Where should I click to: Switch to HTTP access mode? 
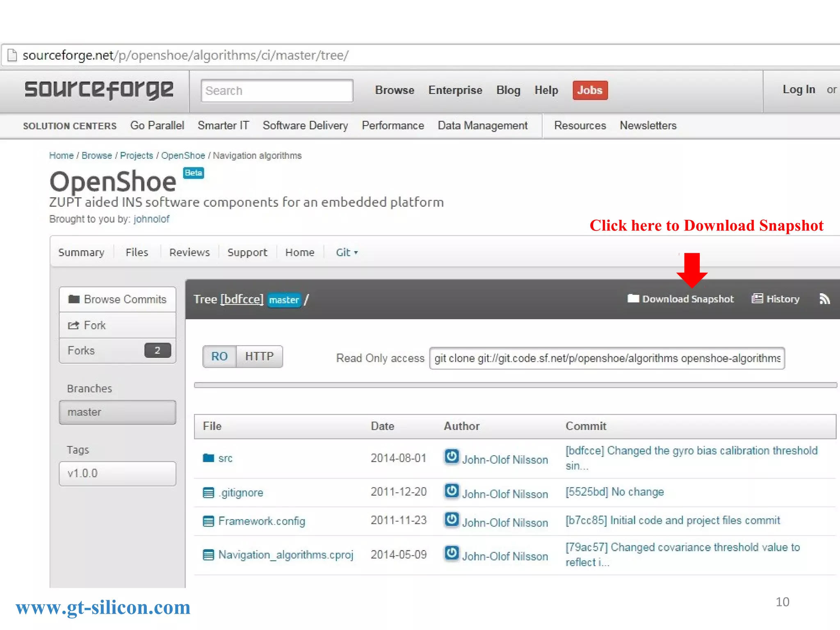259,356
